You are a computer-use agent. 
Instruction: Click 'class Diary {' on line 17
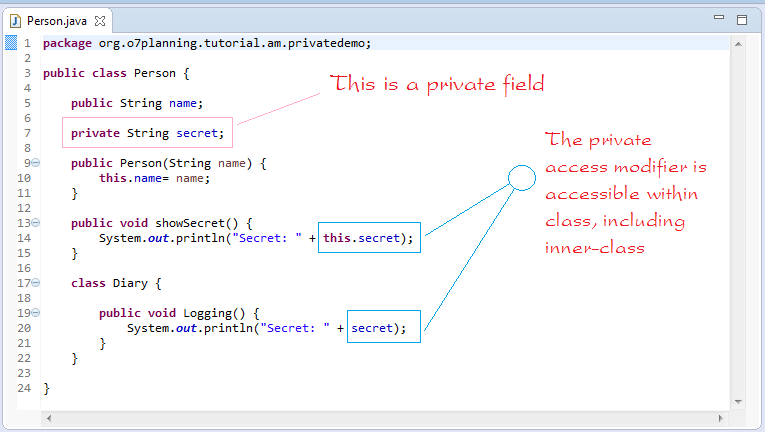pyautogui.click(x=116, y=284)
